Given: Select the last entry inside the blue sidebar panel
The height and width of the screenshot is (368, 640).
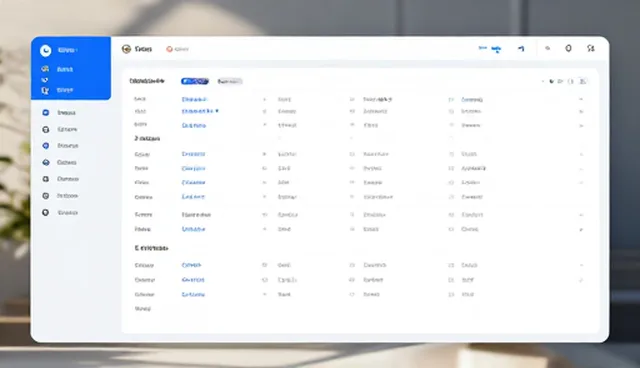Looking at the screenshot, I should point(58,90).
